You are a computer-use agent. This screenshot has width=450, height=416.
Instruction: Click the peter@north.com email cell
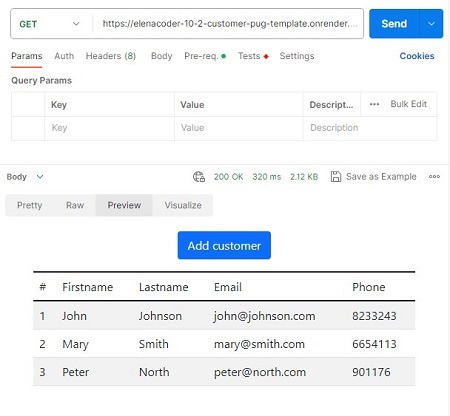click(x=260, y=372)
